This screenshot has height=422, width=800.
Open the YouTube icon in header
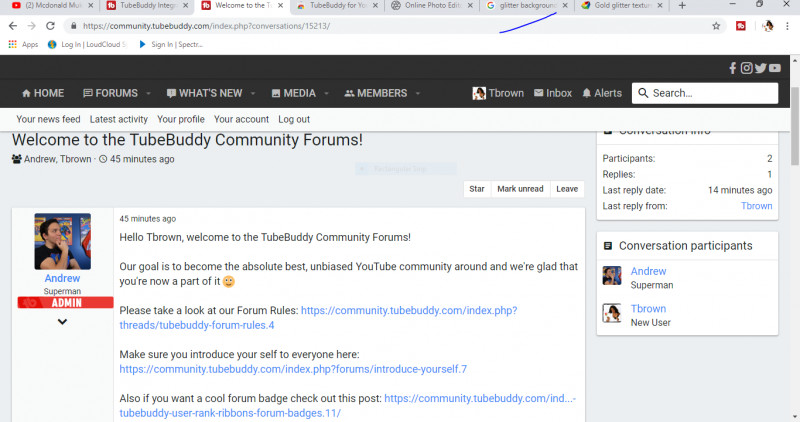[x=774, y=68]
